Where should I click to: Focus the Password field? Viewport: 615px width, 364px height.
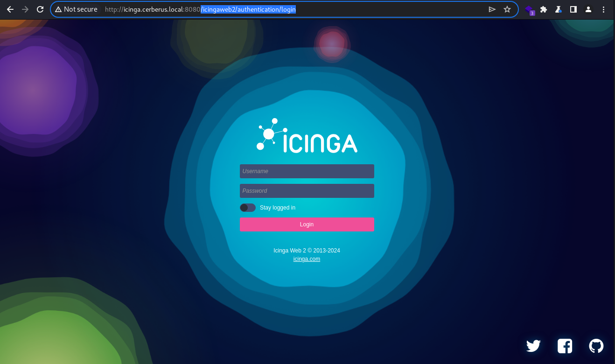307,191
